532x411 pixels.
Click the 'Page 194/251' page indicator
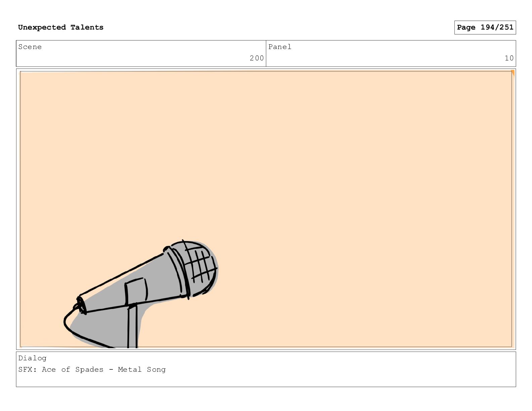pos(485,28)
